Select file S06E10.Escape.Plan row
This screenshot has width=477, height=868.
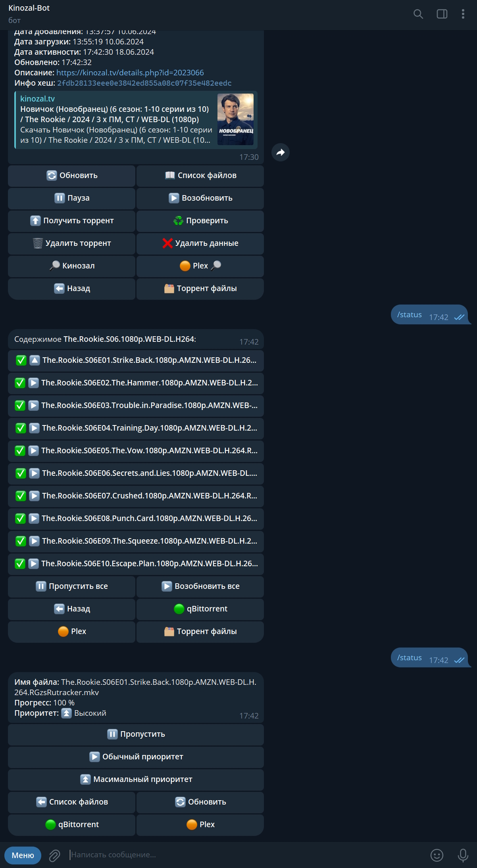tap(136, 563)
